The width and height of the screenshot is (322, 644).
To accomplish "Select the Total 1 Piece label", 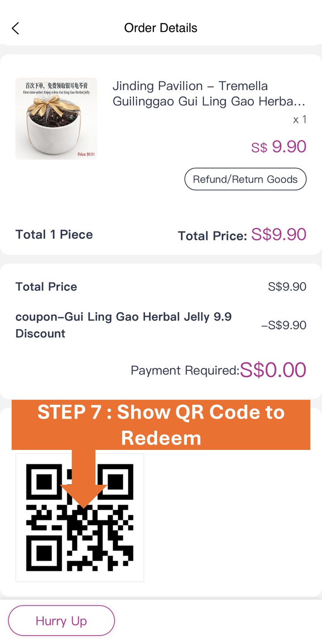I will coord(54,234).
